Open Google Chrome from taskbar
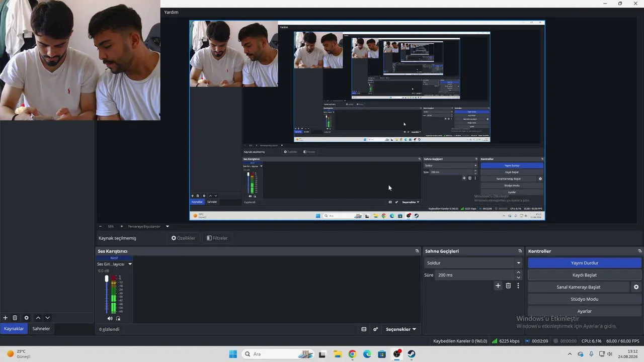 [352, 354]
